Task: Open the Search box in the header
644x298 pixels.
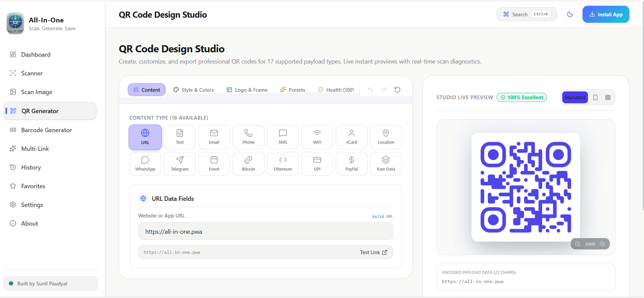Action: (527, 14)
